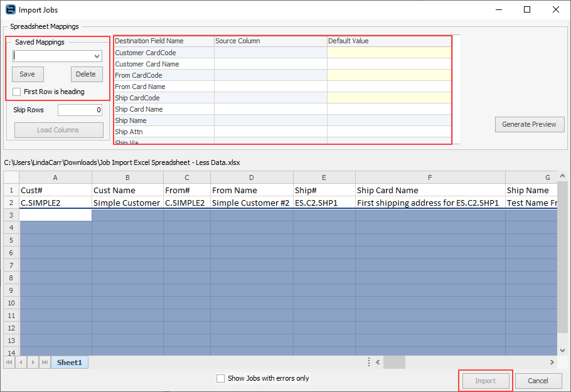The height and width of the screenshot is (392, 571).
Task: Toggle Show Jobs with errors only
Action: pos(220,379)
